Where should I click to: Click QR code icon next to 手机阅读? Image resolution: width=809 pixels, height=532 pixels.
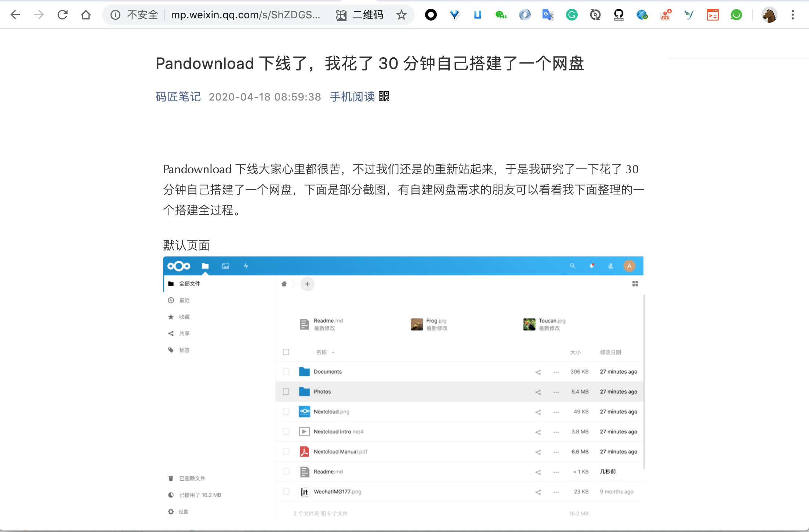click(x=384, y=96)
